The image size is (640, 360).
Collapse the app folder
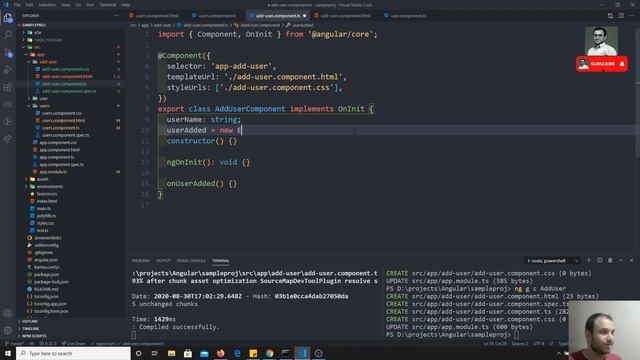(40, 54)
